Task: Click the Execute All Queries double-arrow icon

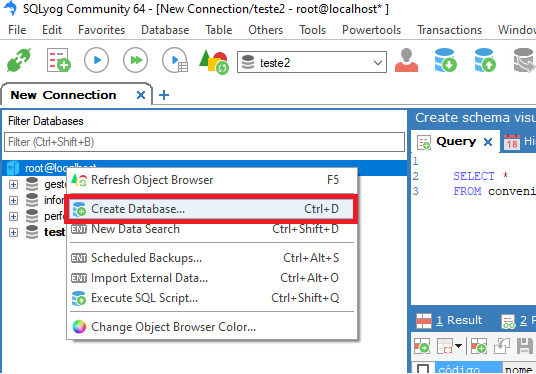Action: [x=135, y=60]
